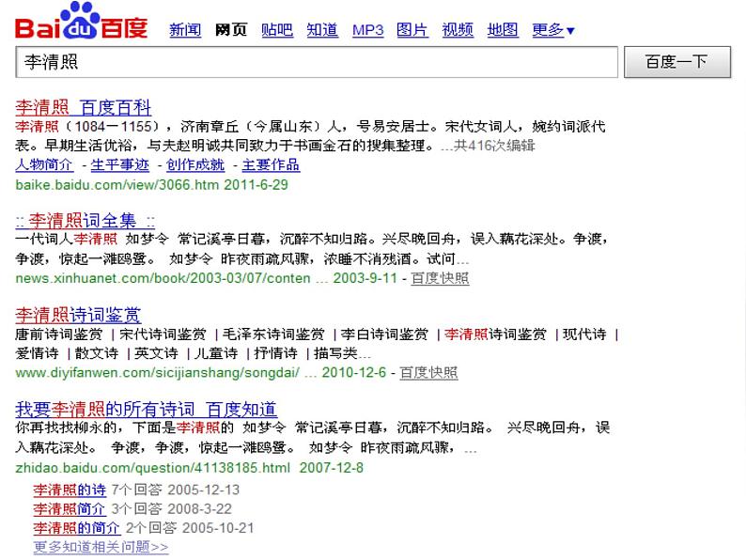Expand the 更多 dropdown menu
746x560 pixels.
click(553, 30)
